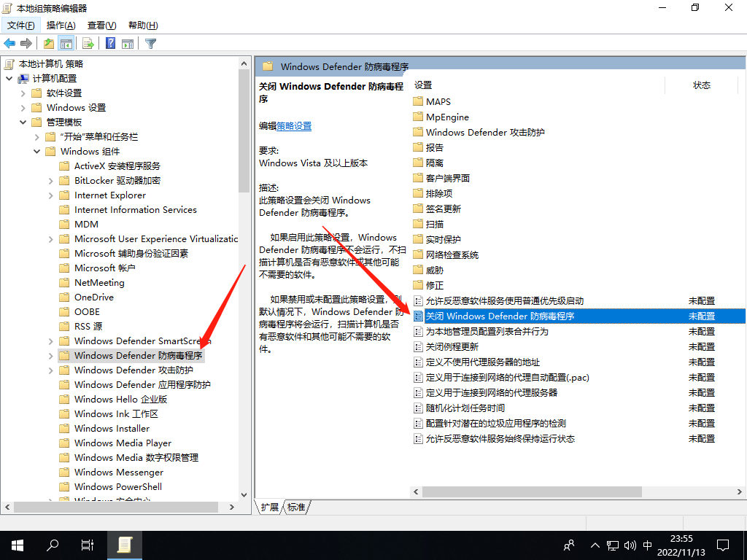Image resolution: width=747 pixels, height=560 pixels.
Task: Toggle the Show/Hide console tree icon
Action: point(66,43)
